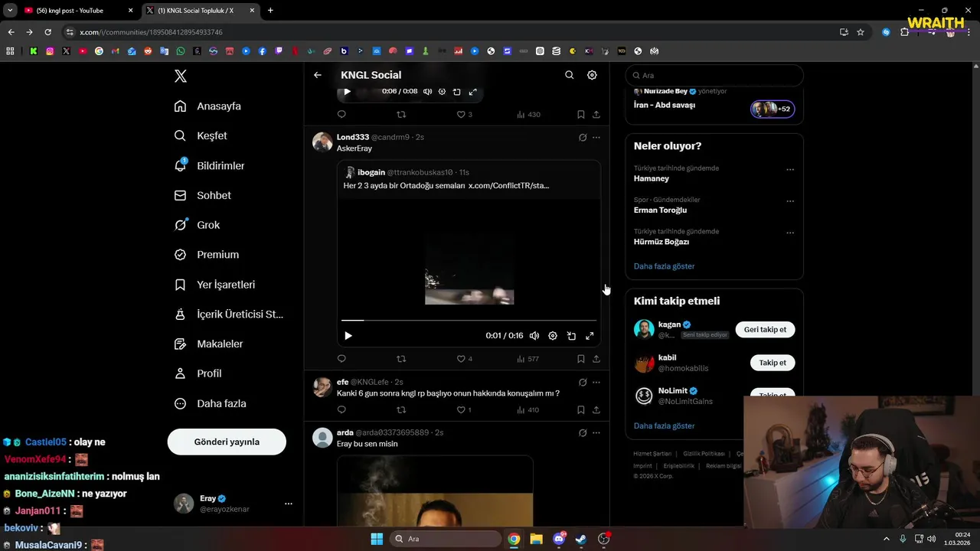Open Grok icon on Lond333's post

click(x=583, y=137)
